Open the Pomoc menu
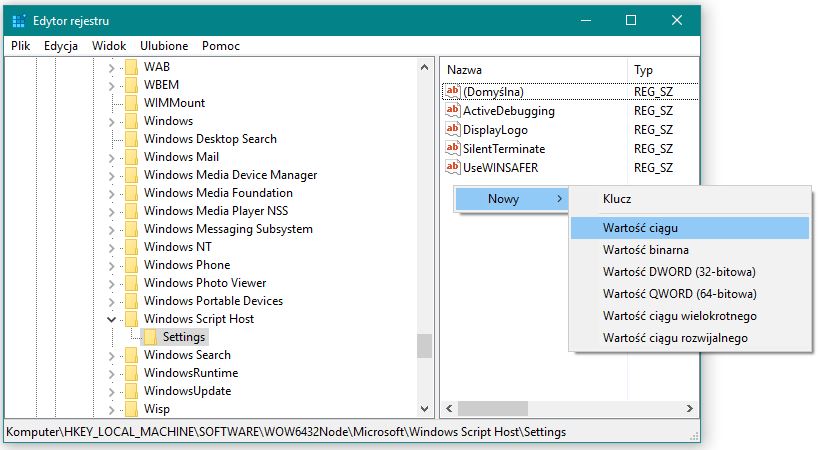 tap(221, 46)
